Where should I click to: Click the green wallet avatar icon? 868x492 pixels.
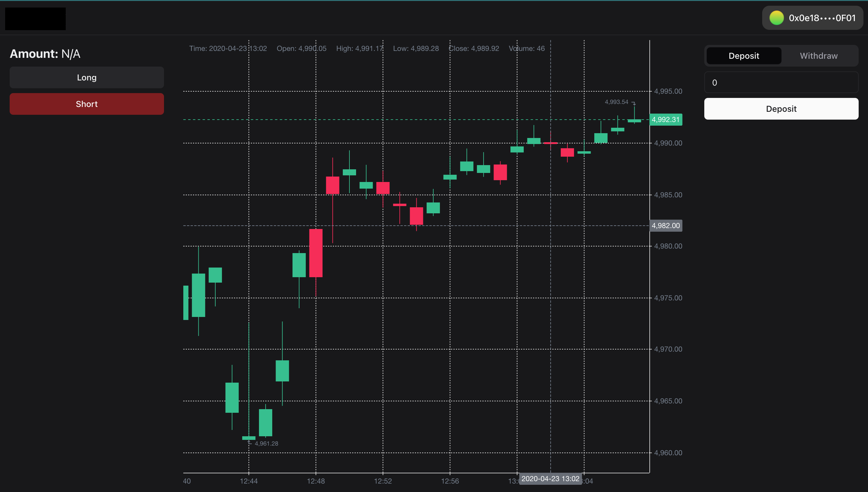(776, 18)
